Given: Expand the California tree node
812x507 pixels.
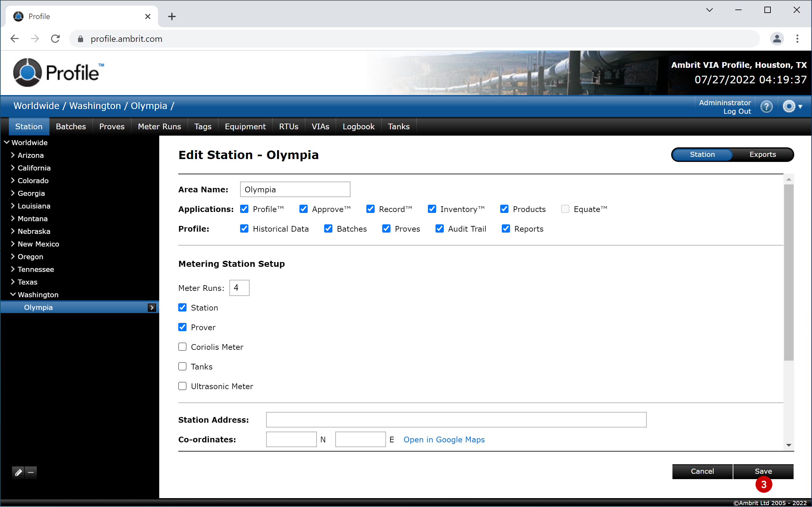Looking at the screenshot, I should [13, 168].
